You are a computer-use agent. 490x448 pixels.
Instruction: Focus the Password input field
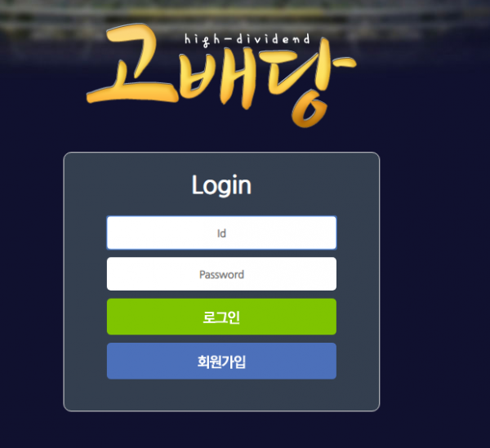(x=221, y=274)
